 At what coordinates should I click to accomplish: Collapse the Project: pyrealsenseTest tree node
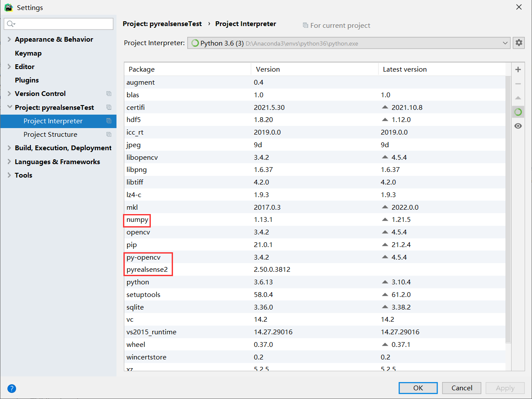(9, 107)
